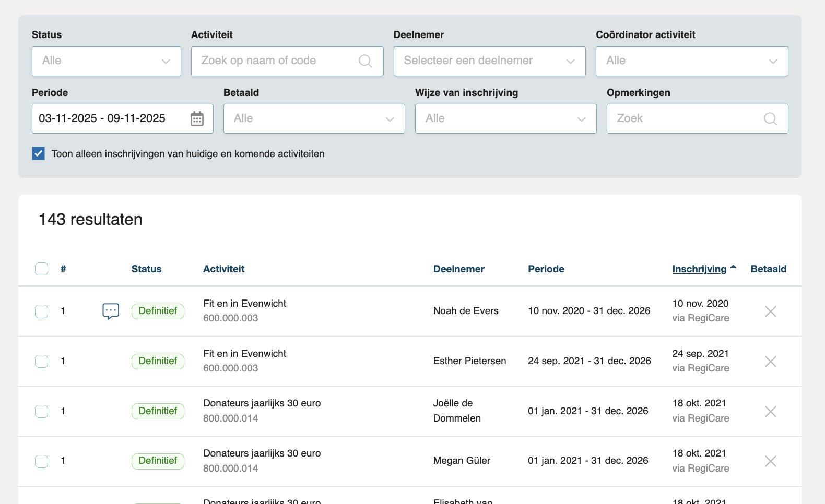
Task: Click the Betaald X icon for Noah de Evers
Action: [770, 311]
